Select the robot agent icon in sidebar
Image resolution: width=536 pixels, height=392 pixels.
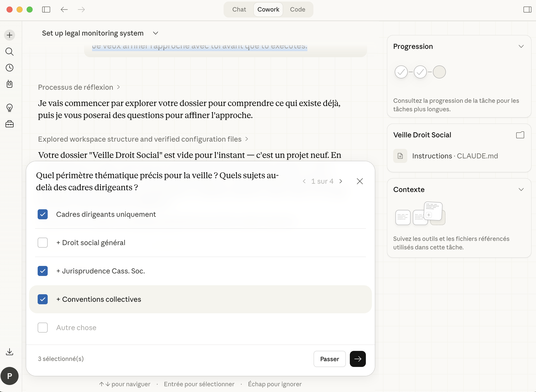point(9,84)
